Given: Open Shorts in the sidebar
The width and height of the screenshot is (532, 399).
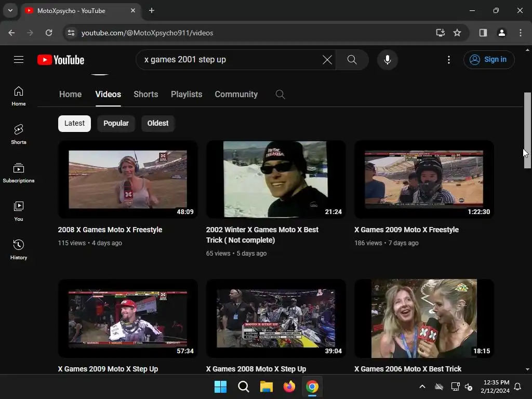Looking at the screenshot, I should pos(19,135).
